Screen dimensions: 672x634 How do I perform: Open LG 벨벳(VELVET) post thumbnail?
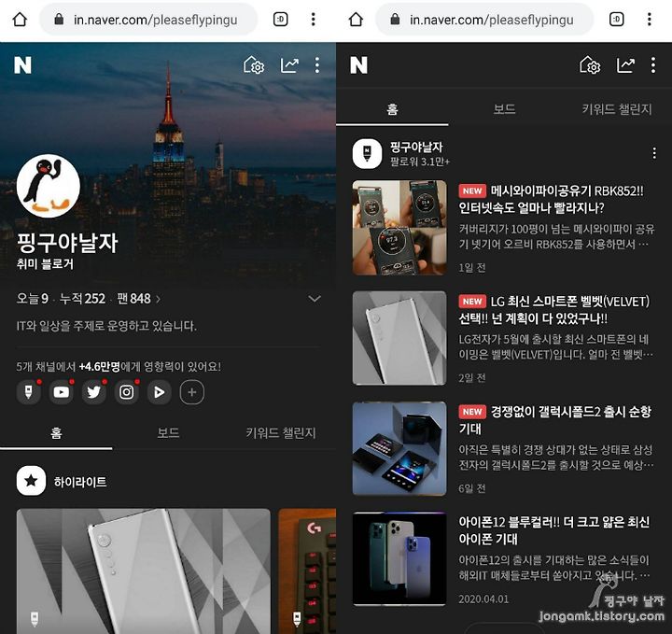(x=399, y=338)
